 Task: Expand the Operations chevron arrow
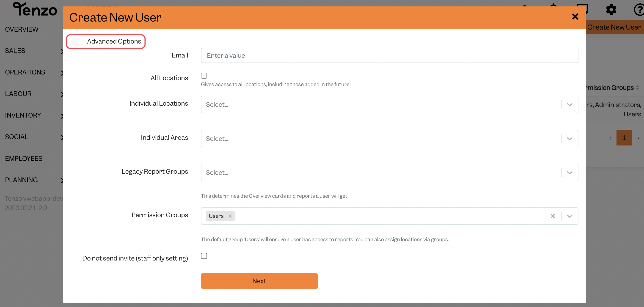[x=62, y=73]
